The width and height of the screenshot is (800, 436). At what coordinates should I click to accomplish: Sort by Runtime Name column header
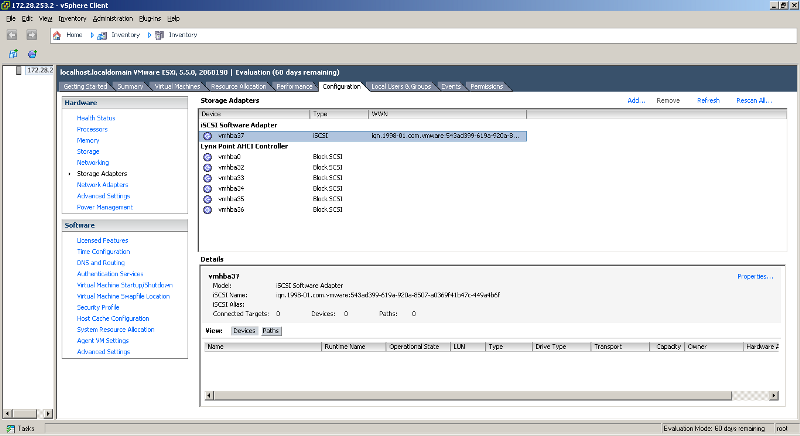[x=354, y=346]
